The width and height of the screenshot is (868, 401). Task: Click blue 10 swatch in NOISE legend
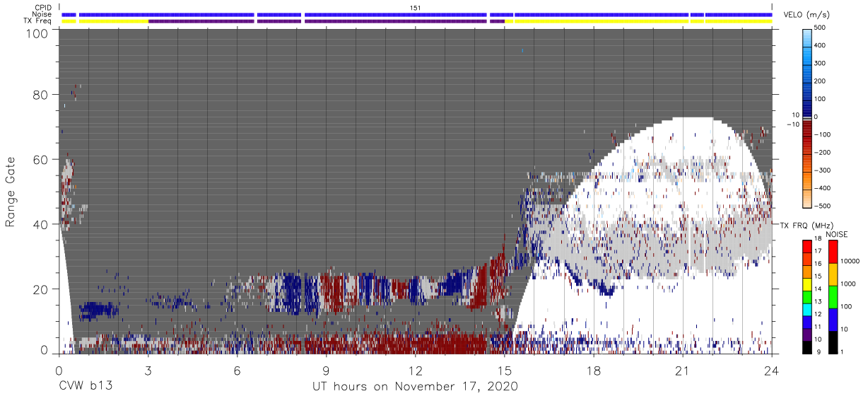[832, 319]
